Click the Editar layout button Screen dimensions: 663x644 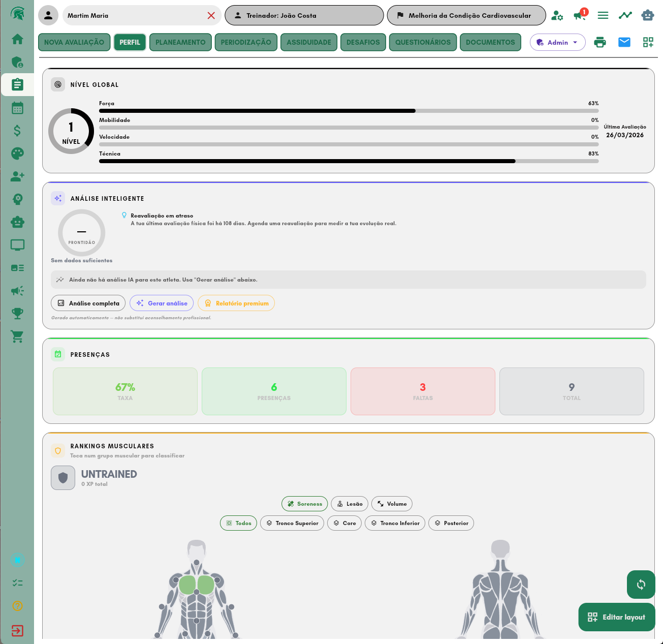pos(617,617)
